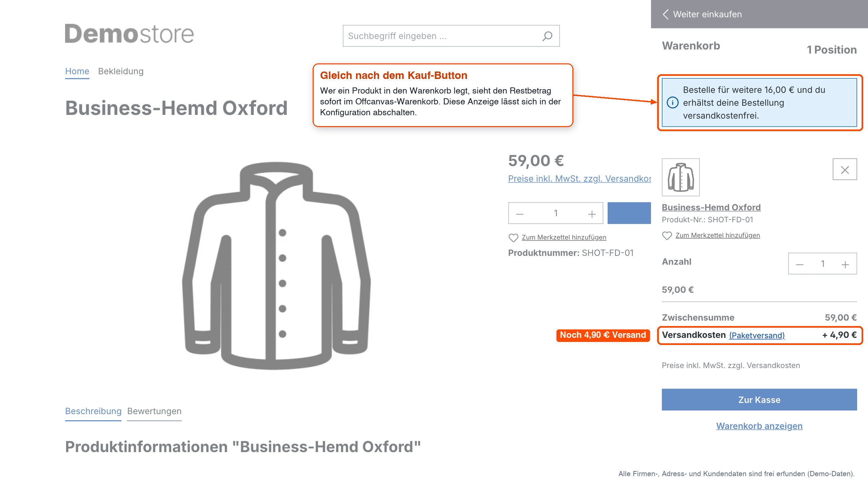The height and width of the screenshot is (488, 868).
Task: Click the search magnifier icon
Action: click(x=547, y=36)
